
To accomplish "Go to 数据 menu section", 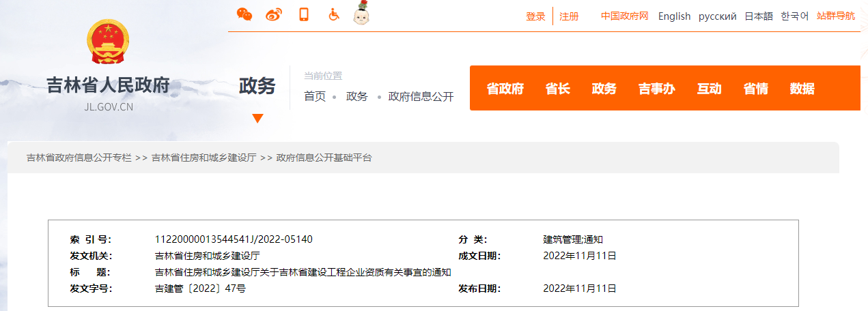I will [x=802, y=89].
